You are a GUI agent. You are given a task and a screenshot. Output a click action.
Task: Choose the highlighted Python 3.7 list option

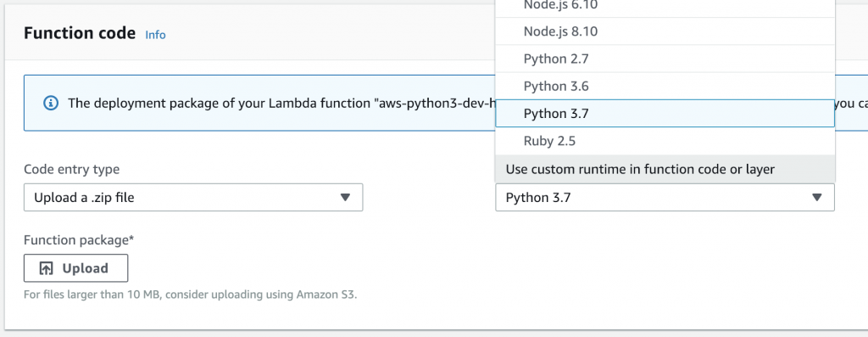click(x=665, y=114)
